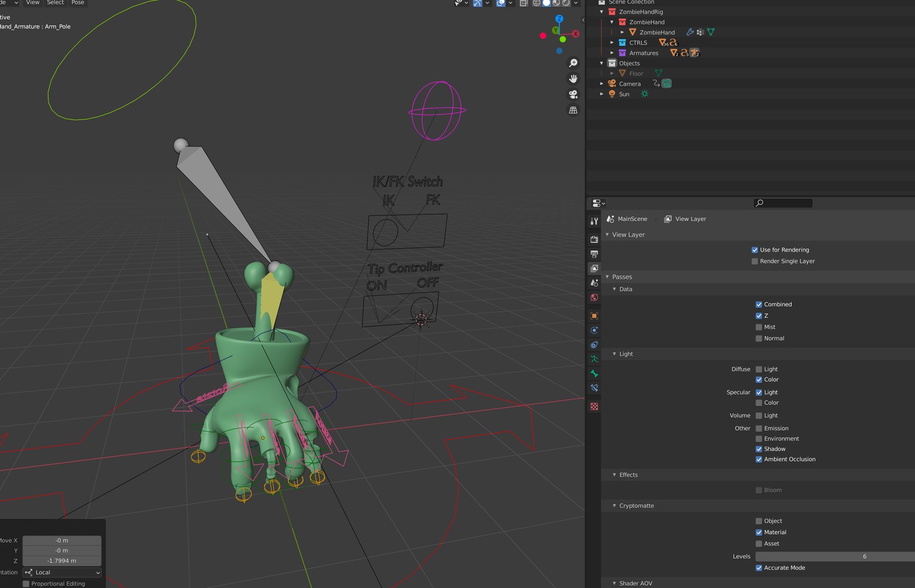Viewport: 915px width, 588px height.
Task: Enable the Mist pass checkbox
Action: 759,327
